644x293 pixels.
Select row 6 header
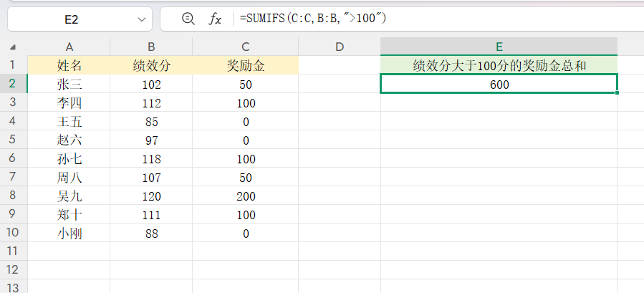[x=14, y=158]
